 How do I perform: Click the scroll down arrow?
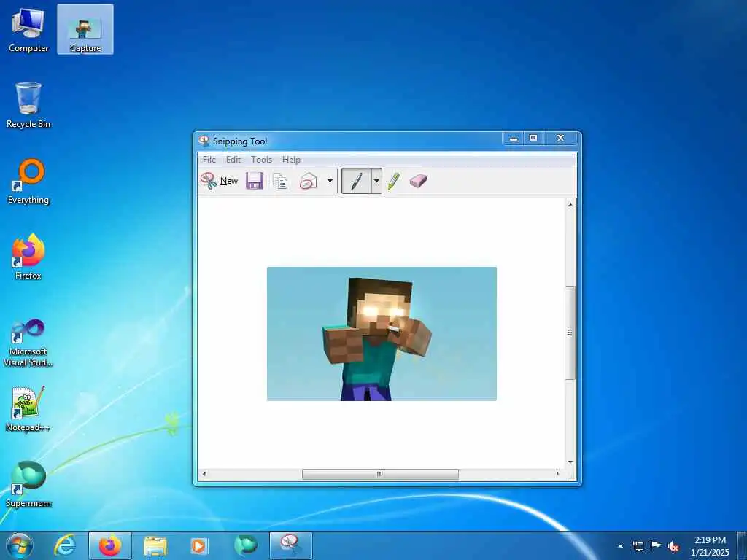[x=570, y=462]
